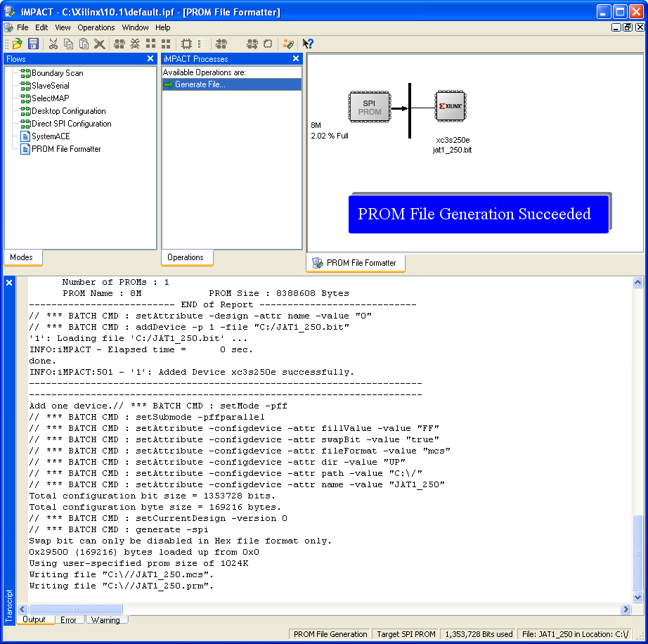Click the Save floppy disk icon

coord(33,44)
